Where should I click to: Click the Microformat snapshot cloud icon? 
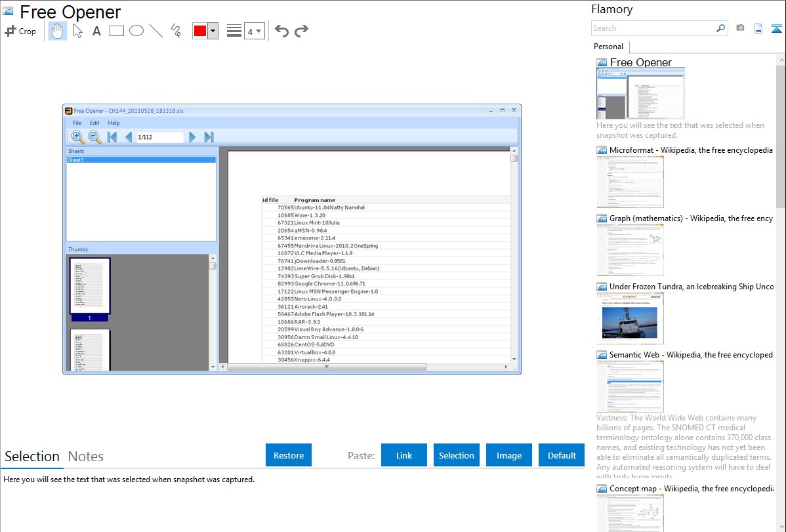point(602,150)
